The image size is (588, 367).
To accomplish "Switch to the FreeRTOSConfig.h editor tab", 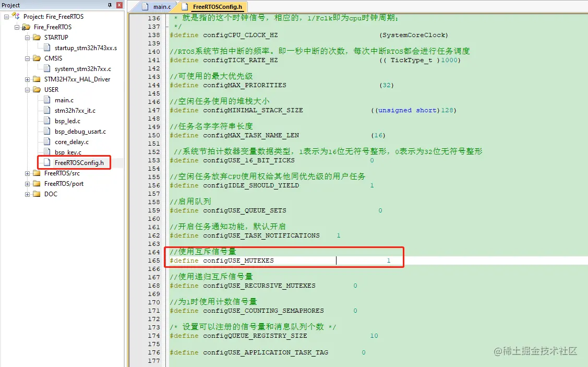I will click(x=218, y=7).
